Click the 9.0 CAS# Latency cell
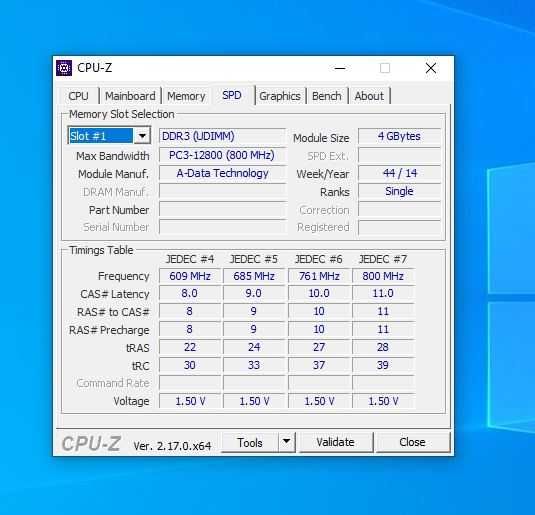This screenshot has height=515, width=535. coord(254,294)
